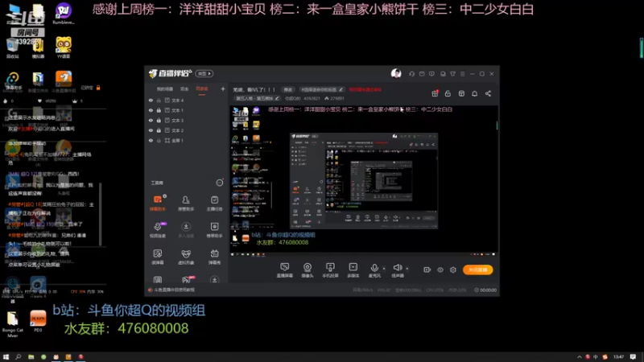Click the taskbar search icon
Image resolution: width=644 pixels, height=362 pixels.
(x=18, y=357)
